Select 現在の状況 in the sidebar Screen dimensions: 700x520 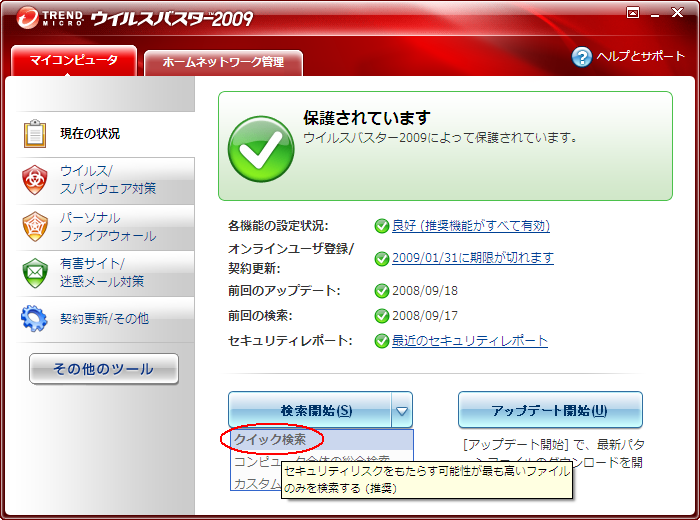click(105, 133)
